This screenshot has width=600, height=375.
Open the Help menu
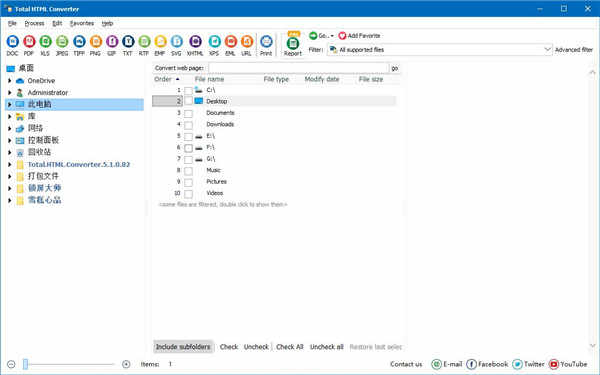click(x=108, y=23)
